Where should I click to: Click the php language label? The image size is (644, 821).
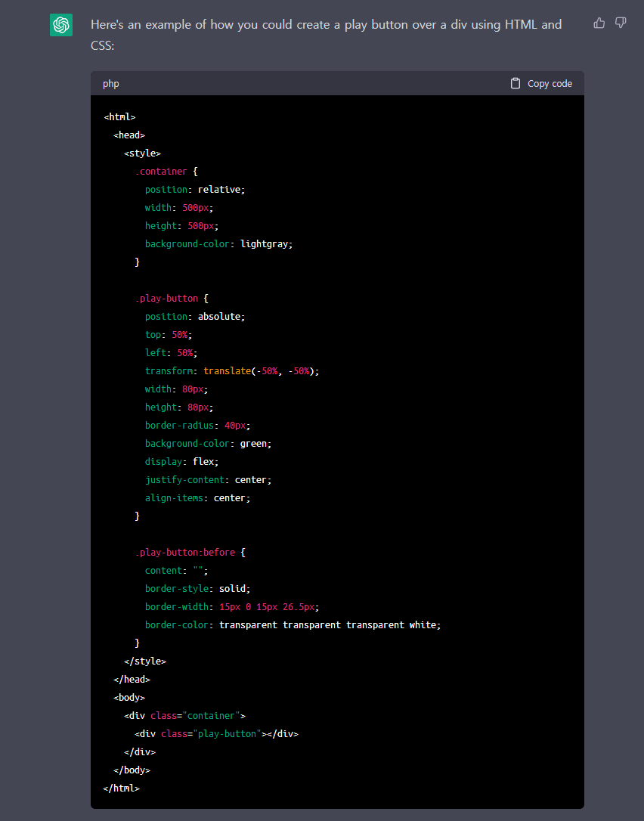click(111, 84)
